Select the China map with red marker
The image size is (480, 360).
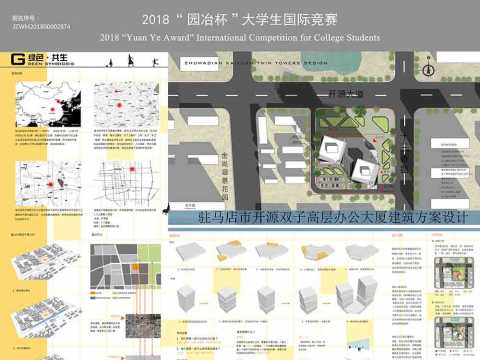[x=48, y=105]
